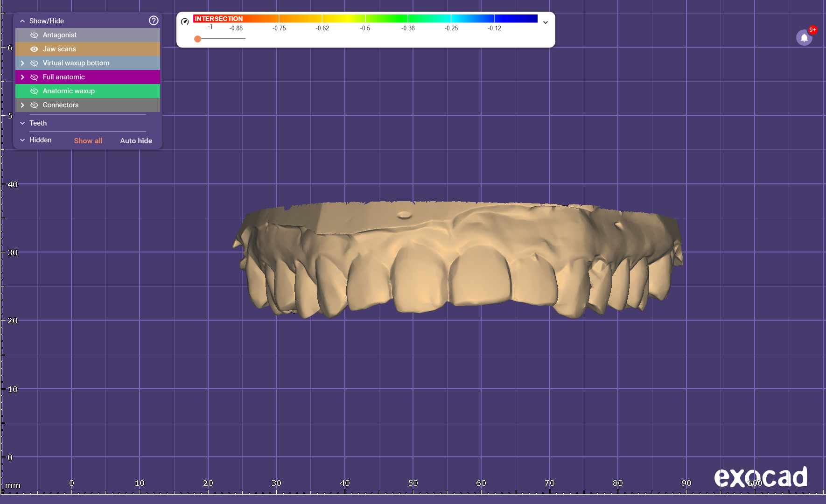Click the intersection slider handle
The image size is (826, 504).
(x=198, y=39)
